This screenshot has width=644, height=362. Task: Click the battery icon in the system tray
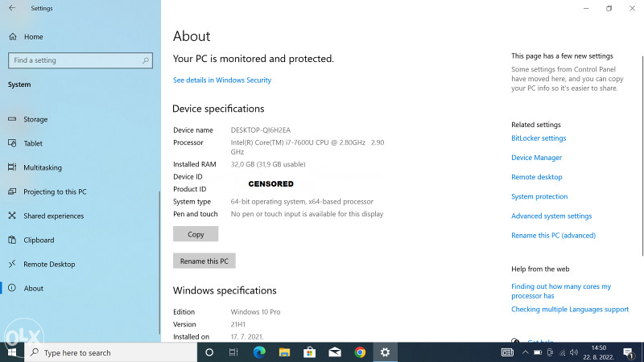[x=538, y=352]
